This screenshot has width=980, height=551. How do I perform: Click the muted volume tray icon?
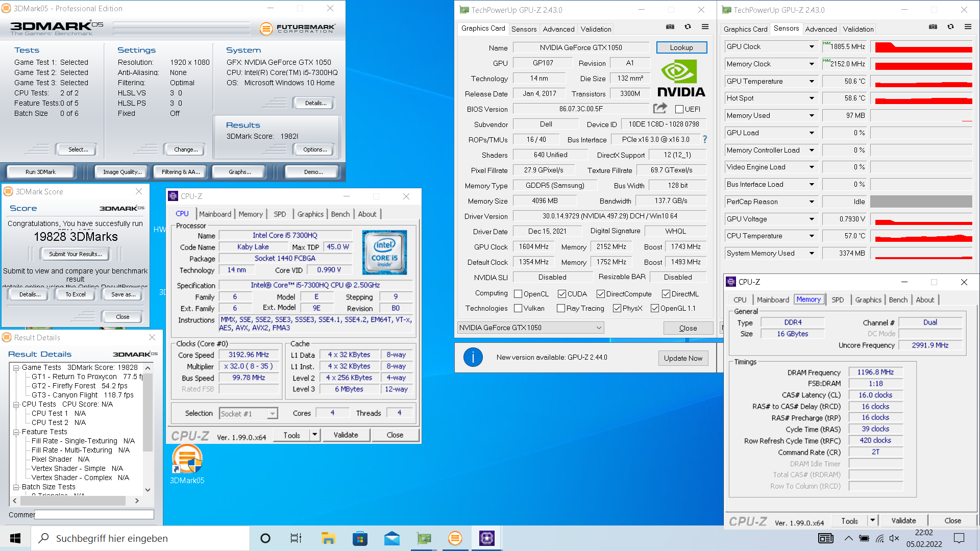click(x=894, y=538)
